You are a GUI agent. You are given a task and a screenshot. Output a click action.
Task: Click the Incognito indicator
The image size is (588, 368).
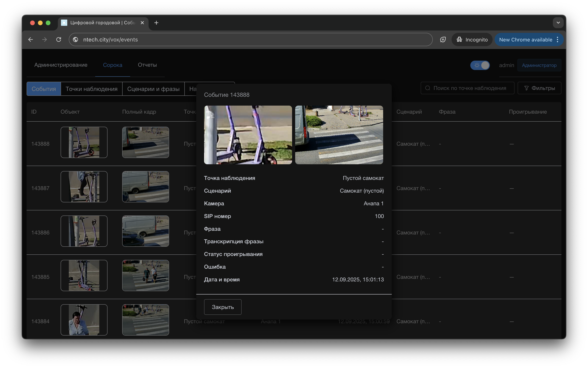(x=472, y=39)
